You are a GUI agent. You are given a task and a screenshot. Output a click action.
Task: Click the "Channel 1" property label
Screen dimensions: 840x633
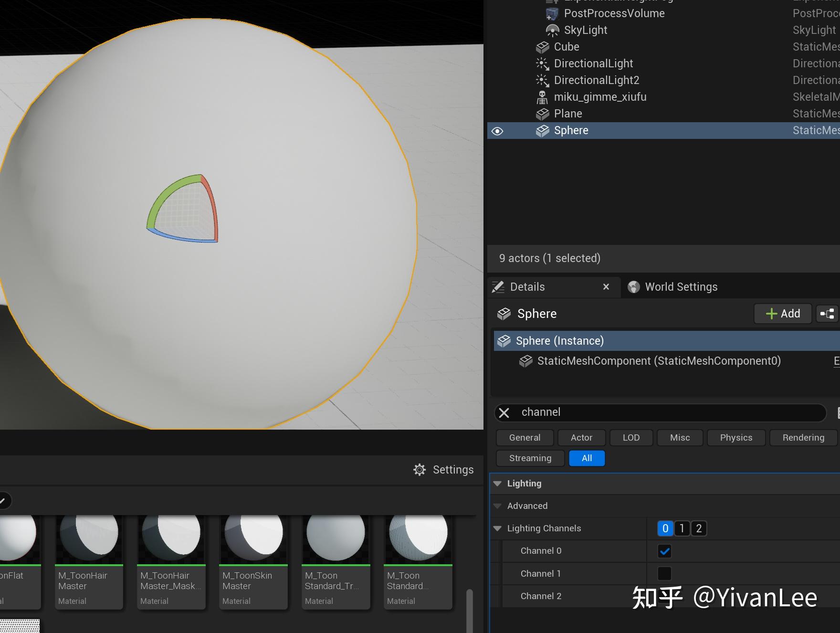coord(541,573)
